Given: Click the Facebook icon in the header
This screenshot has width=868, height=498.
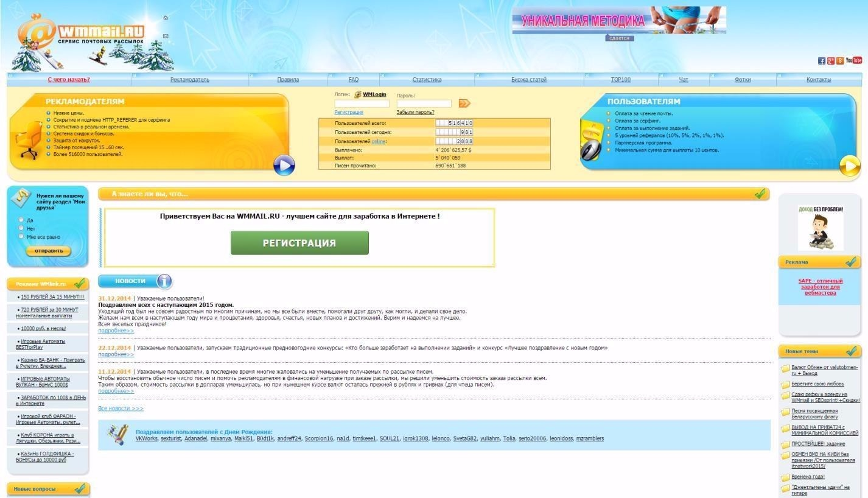Looking at the screenshot, I should [822, 61].
